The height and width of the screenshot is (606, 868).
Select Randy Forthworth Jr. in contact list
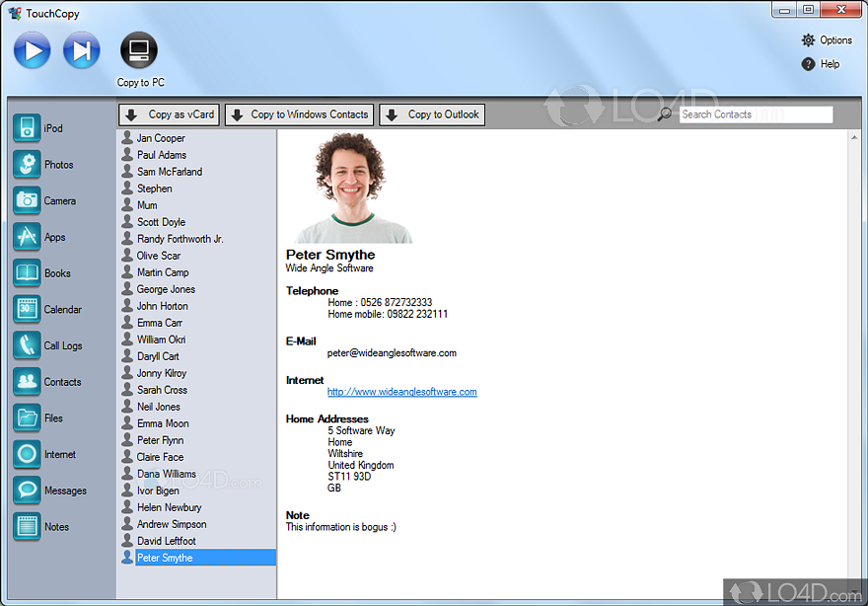(180, 239)
